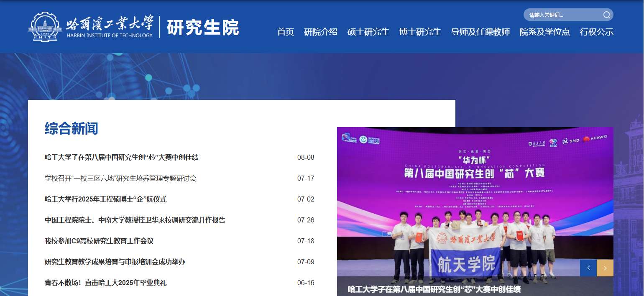
Task: Open the C9高校研究生教育工作会议 article
Action: point(99,241)
